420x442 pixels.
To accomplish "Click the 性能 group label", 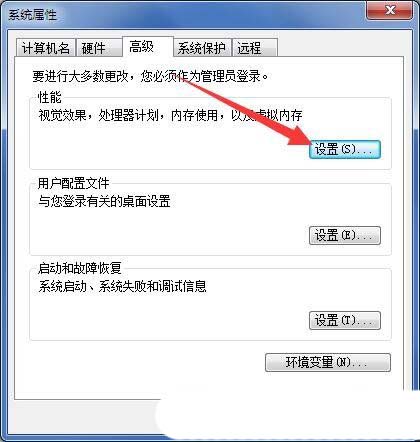I will [50, 97].
